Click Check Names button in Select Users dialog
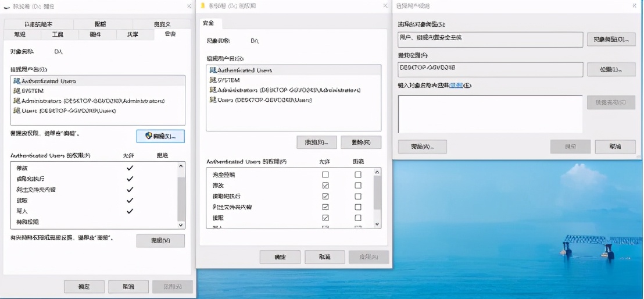Viewport: 644px width, 299px height. (611, 102)
